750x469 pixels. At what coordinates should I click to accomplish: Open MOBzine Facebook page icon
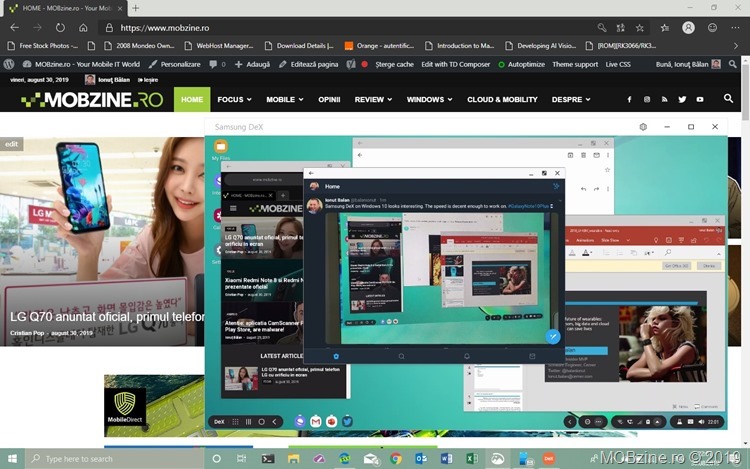coord(629,99)
